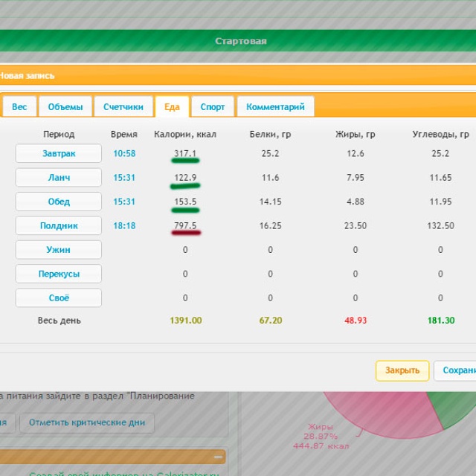Open the Объемы tab
This screenshot has width=476, height=476.
[65, 106]
